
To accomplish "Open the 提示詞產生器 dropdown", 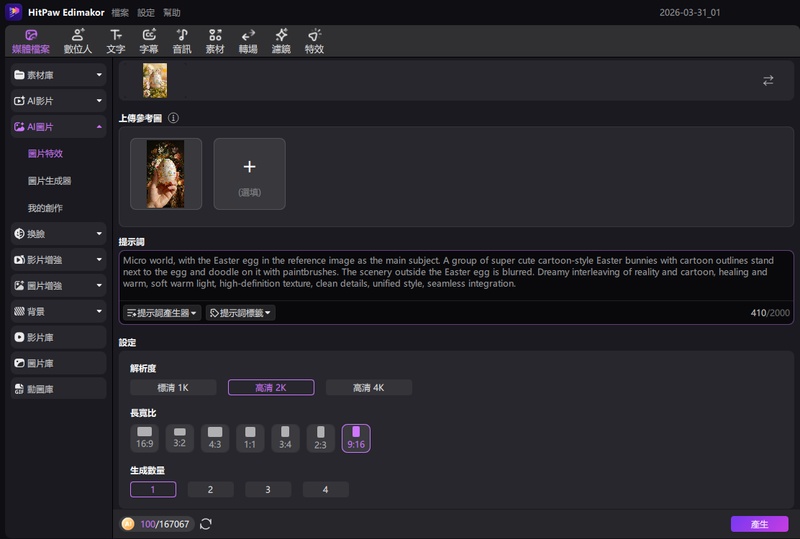I will coord(161,313).
